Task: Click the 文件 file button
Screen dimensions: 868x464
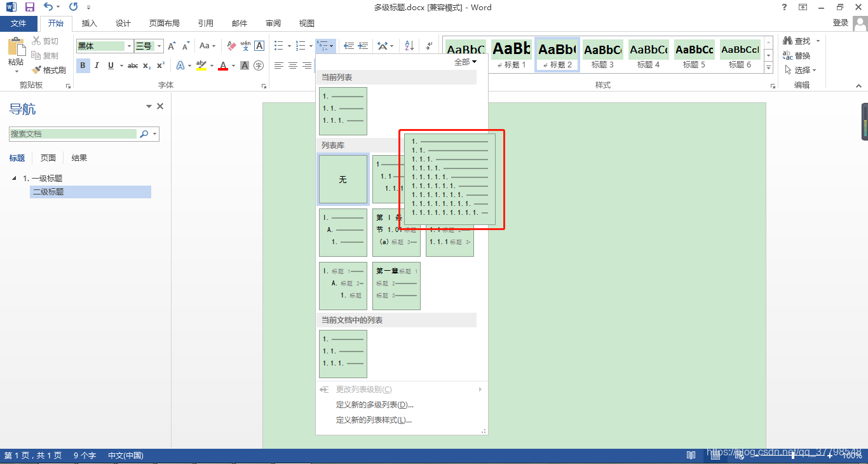Action: 19,24
